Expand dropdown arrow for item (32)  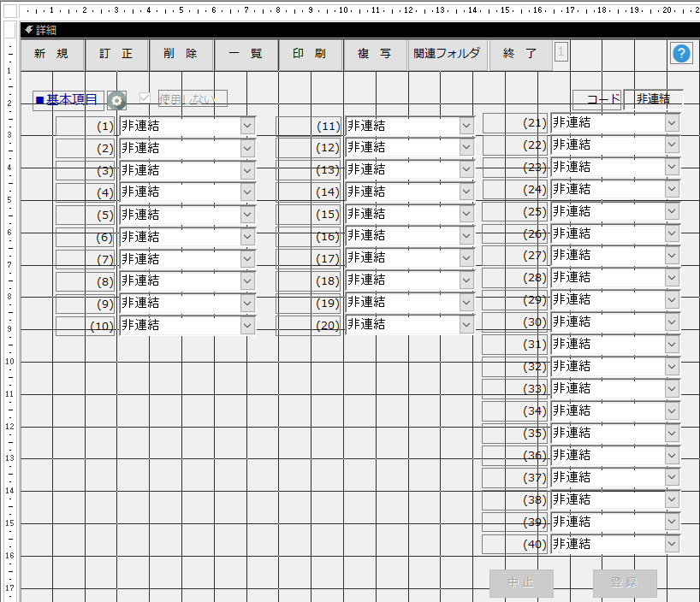pos(672,366)
